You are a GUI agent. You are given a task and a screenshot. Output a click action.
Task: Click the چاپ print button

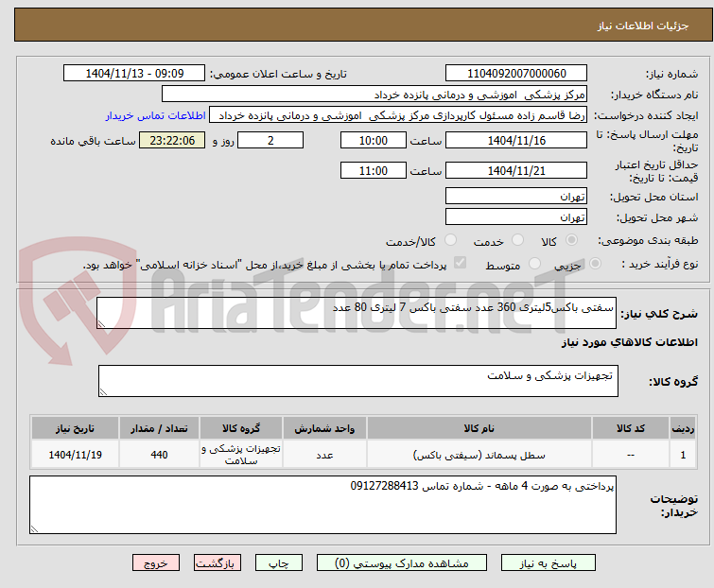pyautogui.click(x=279, y=563)
